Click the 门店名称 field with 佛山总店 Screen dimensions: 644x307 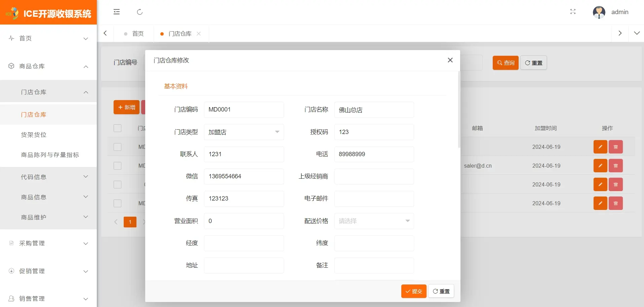[x=374, y=110]
